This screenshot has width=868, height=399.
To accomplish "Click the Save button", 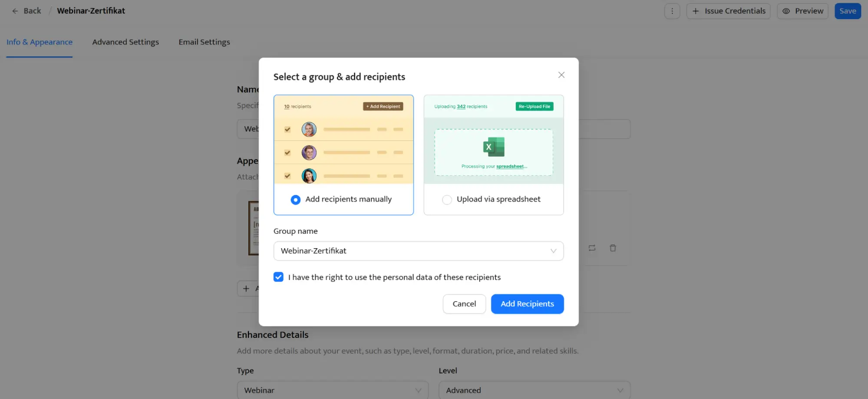I will click(x=847, y=11).
